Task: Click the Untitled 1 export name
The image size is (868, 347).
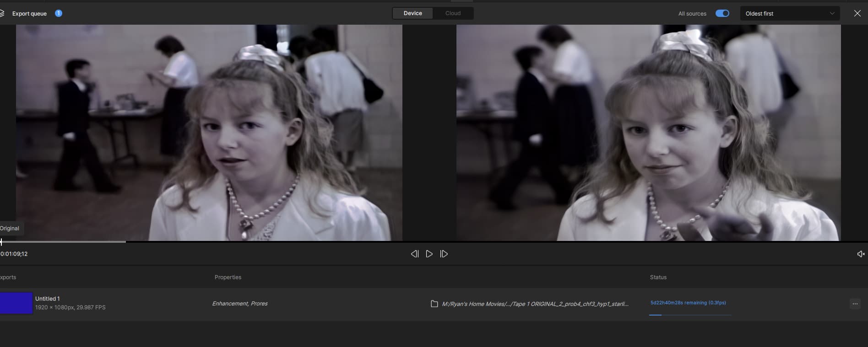Action: pos(48,299)
